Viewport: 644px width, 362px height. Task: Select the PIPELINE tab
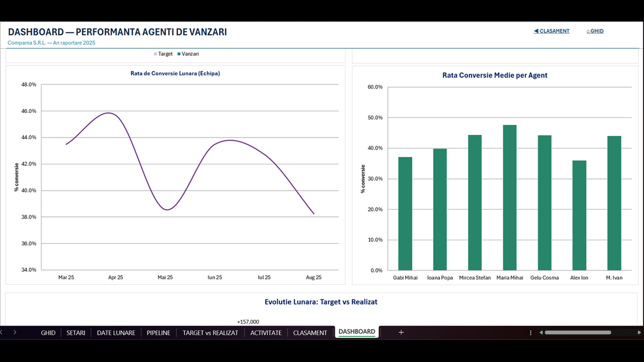coord(158,333)
